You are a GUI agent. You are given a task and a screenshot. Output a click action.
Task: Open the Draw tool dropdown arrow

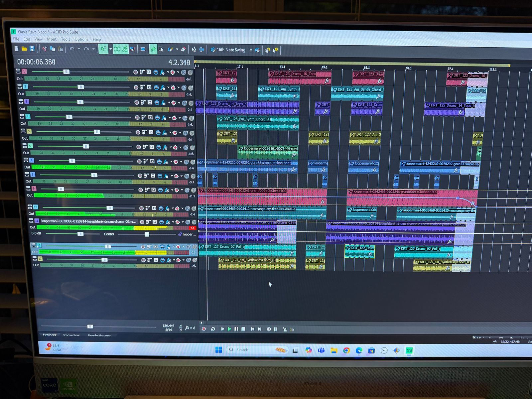[177, 50]
